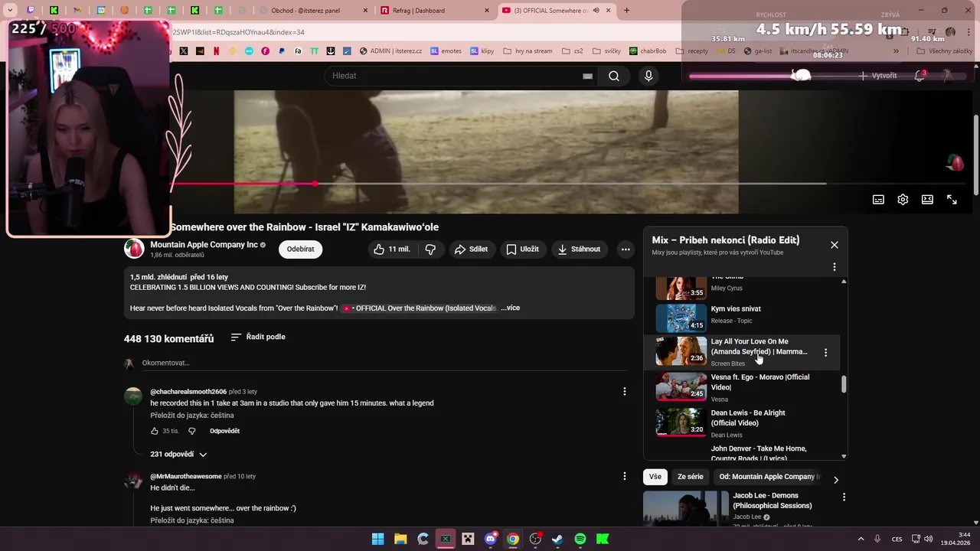980x551 pixels.
Task: Open Mix playlist options three-dot menu
Action: click(x=835, y=267)
